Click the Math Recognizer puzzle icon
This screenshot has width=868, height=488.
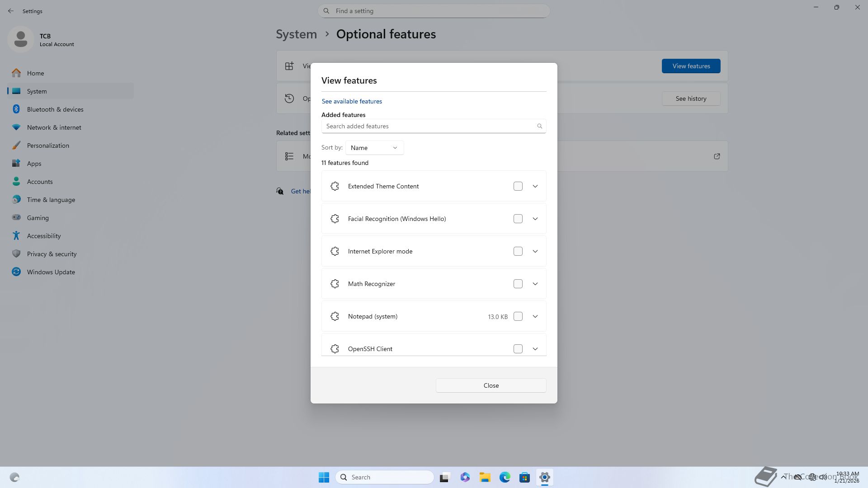(335, 284)
